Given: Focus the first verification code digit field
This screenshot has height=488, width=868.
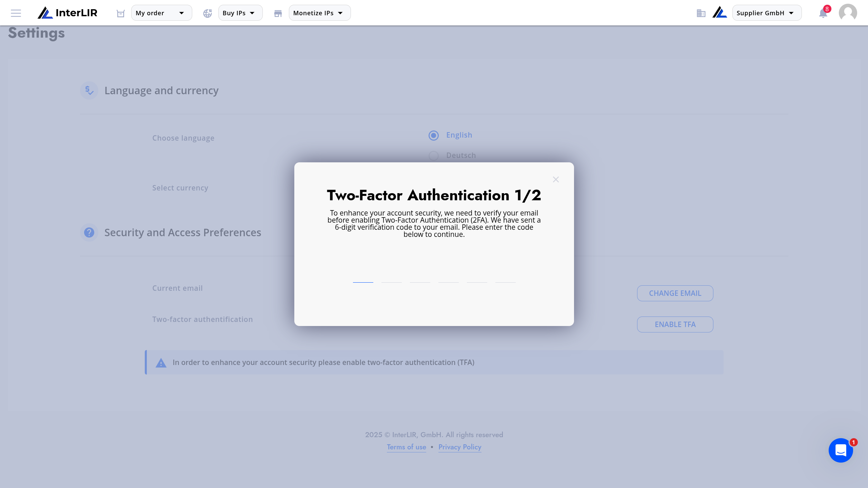Looking at the screenshot, I should [x=363, y=273].
